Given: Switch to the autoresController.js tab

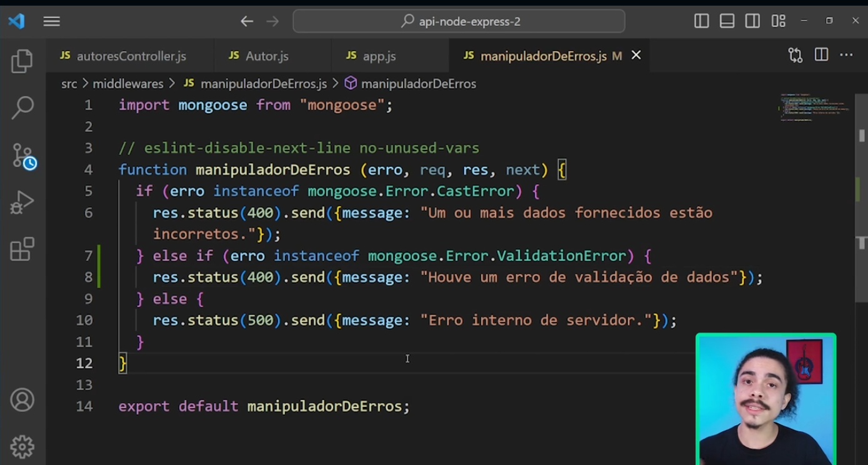Looking at the screenshot, I should (x=130, y=56).
